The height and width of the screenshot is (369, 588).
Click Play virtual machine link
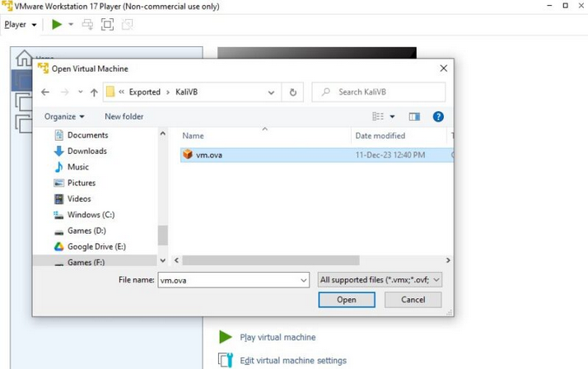[x=278, y=338]
